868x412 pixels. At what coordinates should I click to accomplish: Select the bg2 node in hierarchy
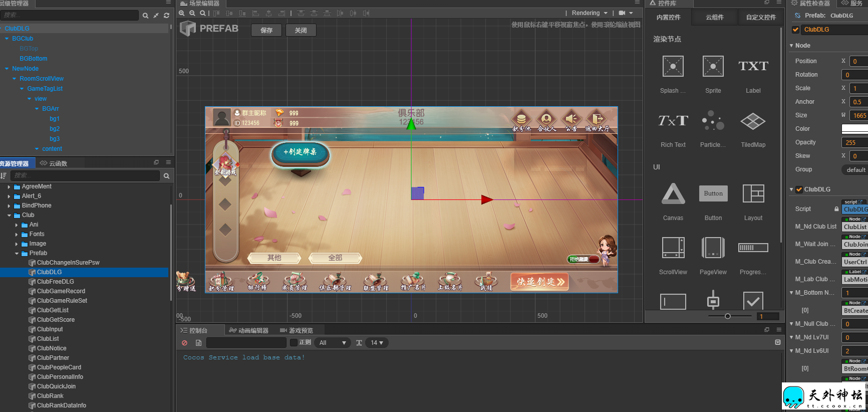55,129
